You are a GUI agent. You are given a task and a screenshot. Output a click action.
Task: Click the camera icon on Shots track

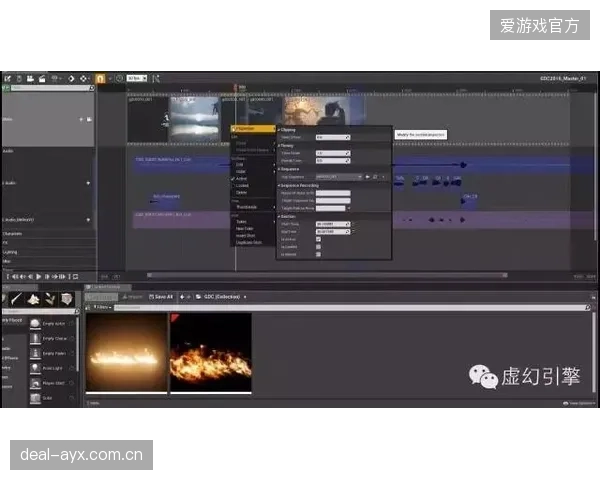(89, 119)
